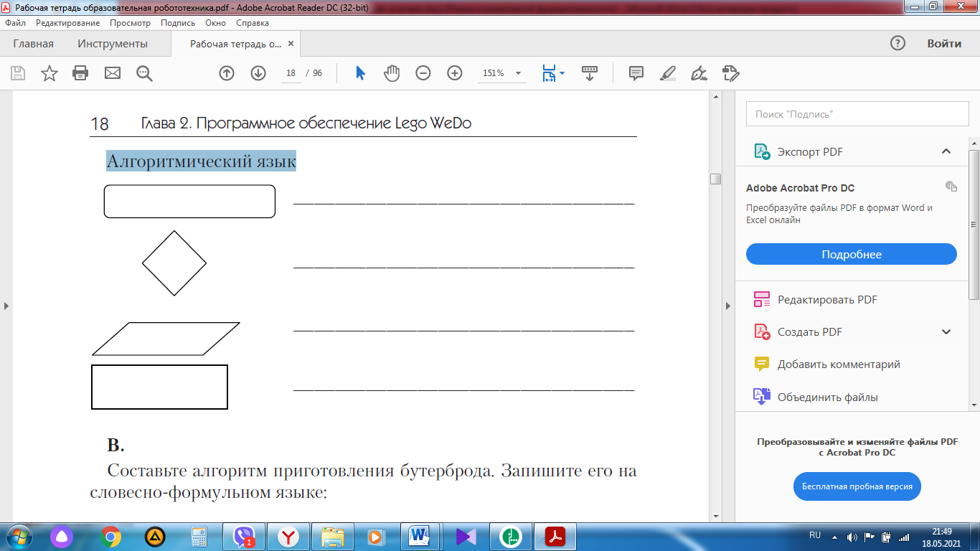Click the RU language indicator
Image resolution: width=980 pixels, height=551 pixels.
815,535
